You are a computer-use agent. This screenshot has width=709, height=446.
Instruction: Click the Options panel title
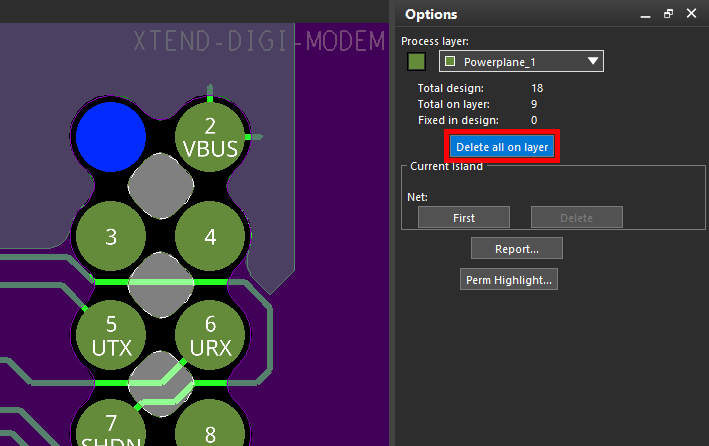tap(431, 14)
